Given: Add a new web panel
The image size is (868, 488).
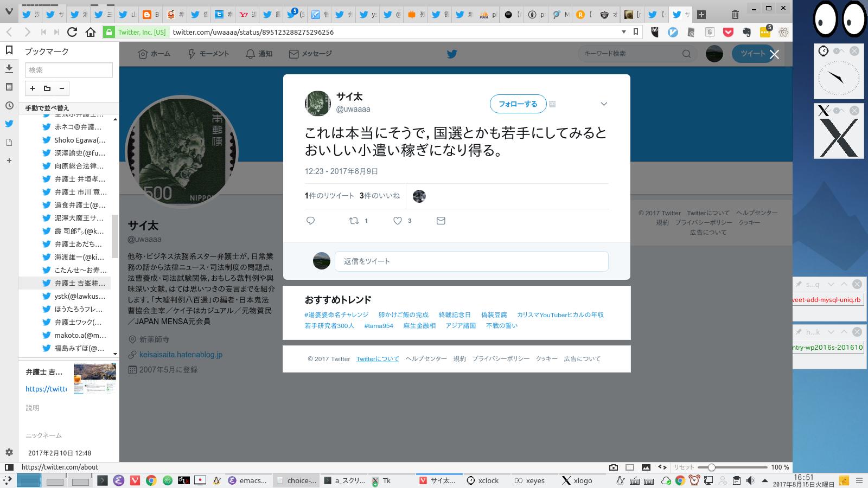Looking at the screenshot, I should tap(9, 160).
